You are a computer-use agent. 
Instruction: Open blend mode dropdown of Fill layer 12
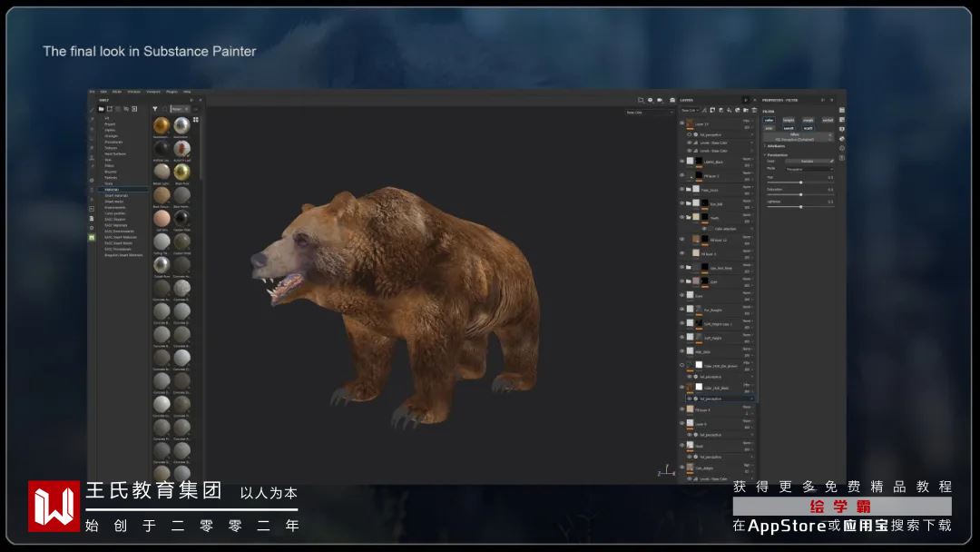click(x=748, y=237)
